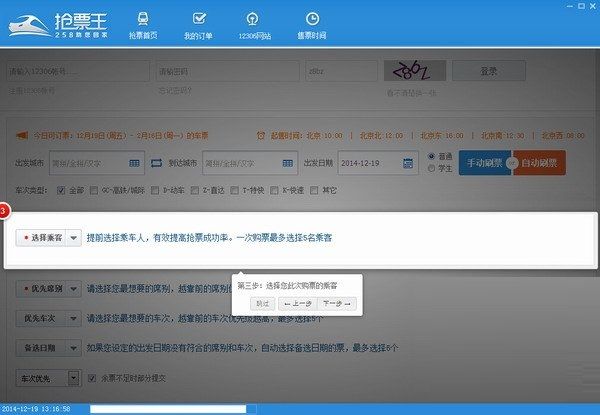This screenshot has height=415, width=600.
Task: Expand the 优先席别 seat dropdown
Action: (x=73, y=289)
